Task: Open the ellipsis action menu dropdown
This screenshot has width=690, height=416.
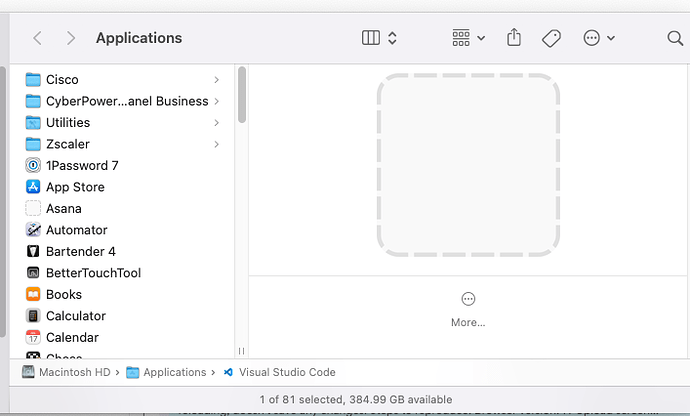Action: coord(598,38)
